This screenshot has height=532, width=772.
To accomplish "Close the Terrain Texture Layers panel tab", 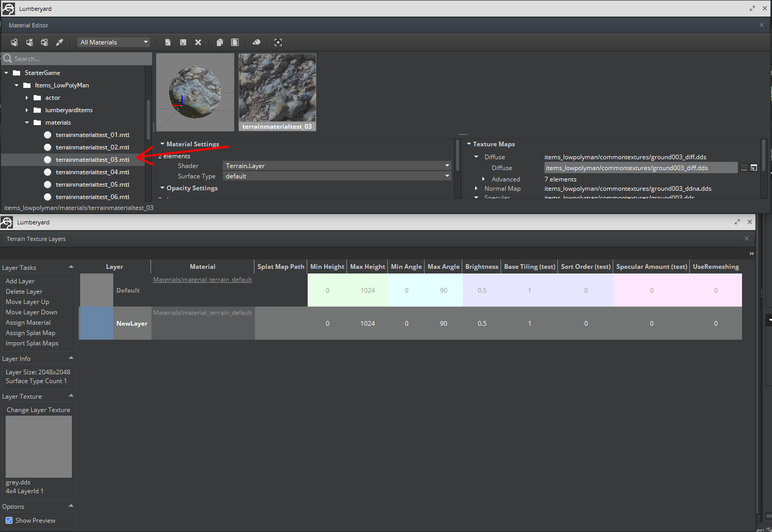I will (747, 238).
